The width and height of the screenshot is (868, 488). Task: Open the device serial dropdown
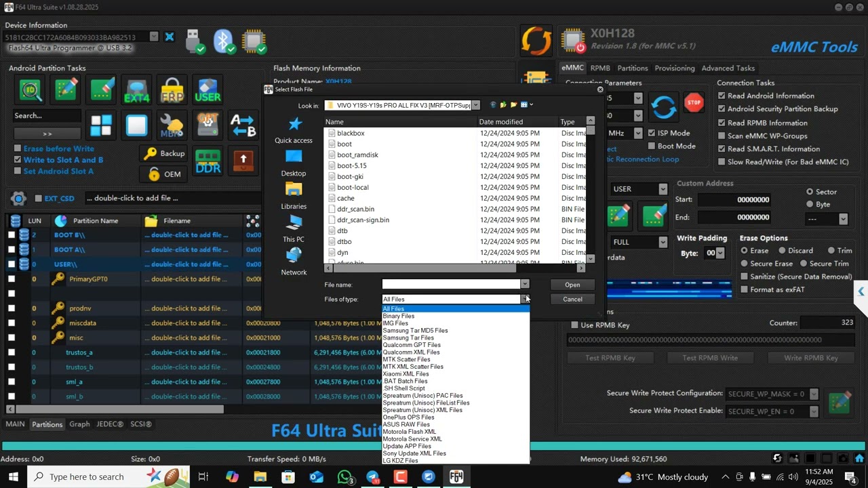click(154, 37)
